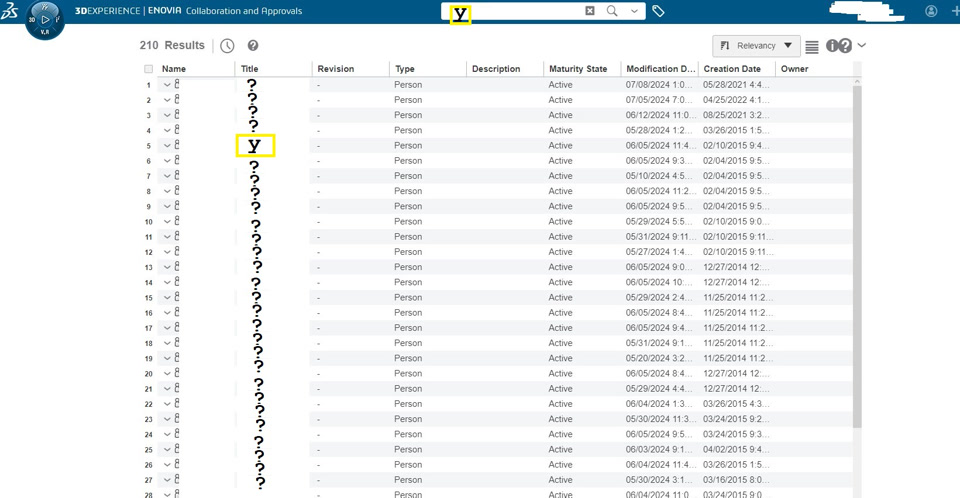Screen dimensions: 960x498
Task: Open the Relevancy sort dropdown
Action: (756, 46)
